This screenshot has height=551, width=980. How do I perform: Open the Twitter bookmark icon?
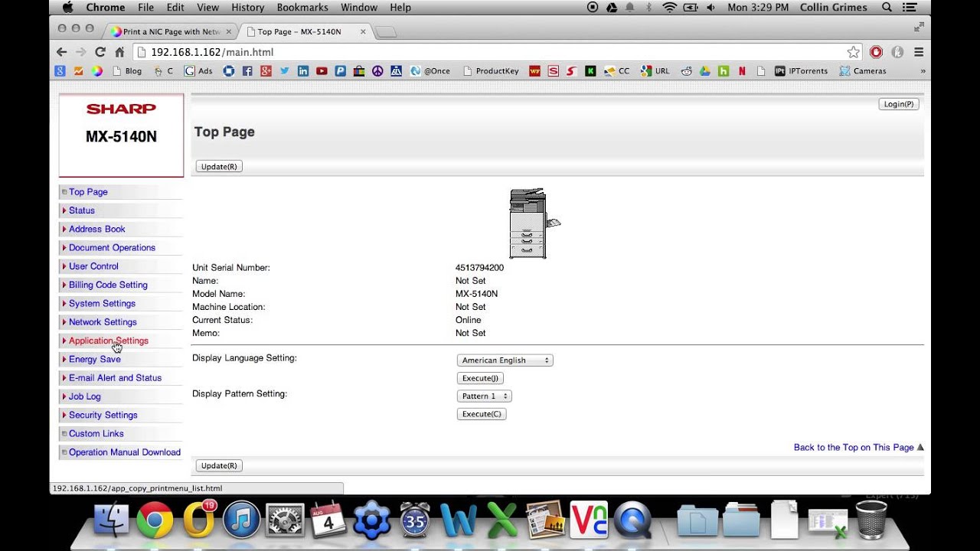tap(284, 70)
